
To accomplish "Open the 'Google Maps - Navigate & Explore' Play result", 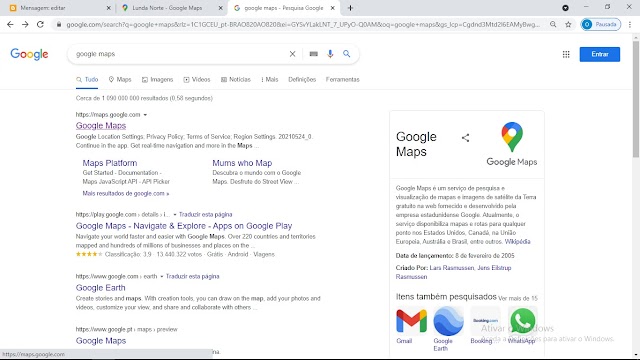I will [x=184, y=226].
